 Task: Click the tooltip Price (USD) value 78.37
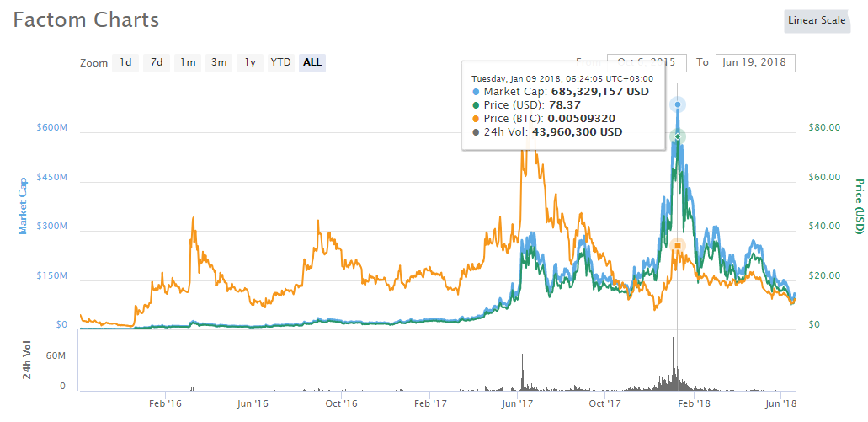(565, 105)
